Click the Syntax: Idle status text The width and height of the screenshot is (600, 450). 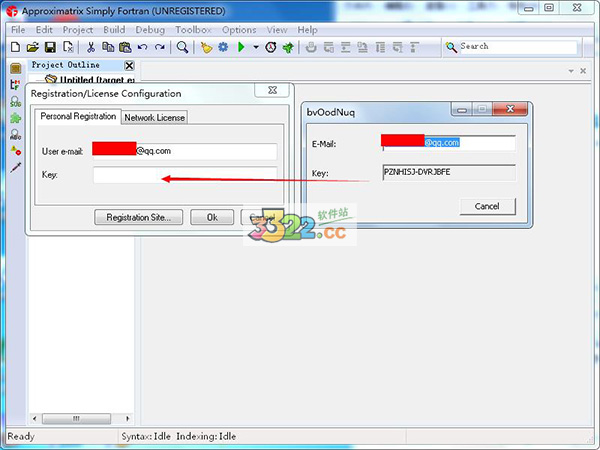(x=146, y=436)
